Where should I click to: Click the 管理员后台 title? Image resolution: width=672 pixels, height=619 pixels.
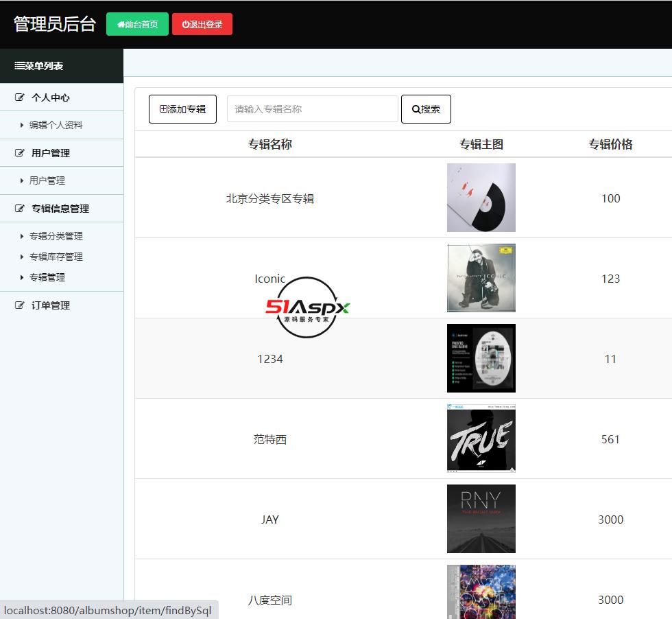click(54, 24)
